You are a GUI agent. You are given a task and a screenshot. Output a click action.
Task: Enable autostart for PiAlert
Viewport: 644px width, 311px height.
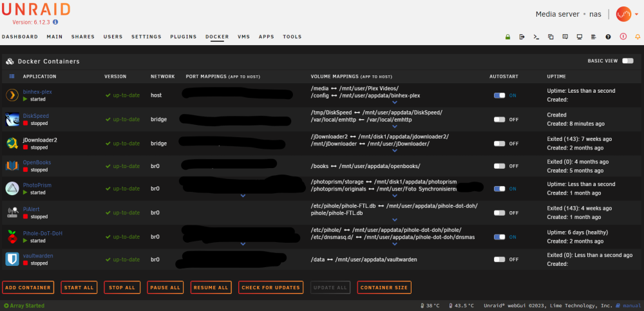(500, 213)
